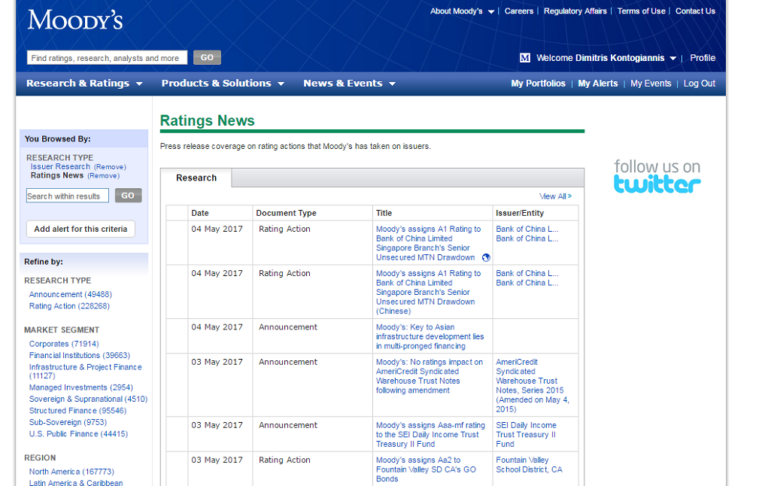
Task: Click the Moody's logo
Action: [75, 20]
